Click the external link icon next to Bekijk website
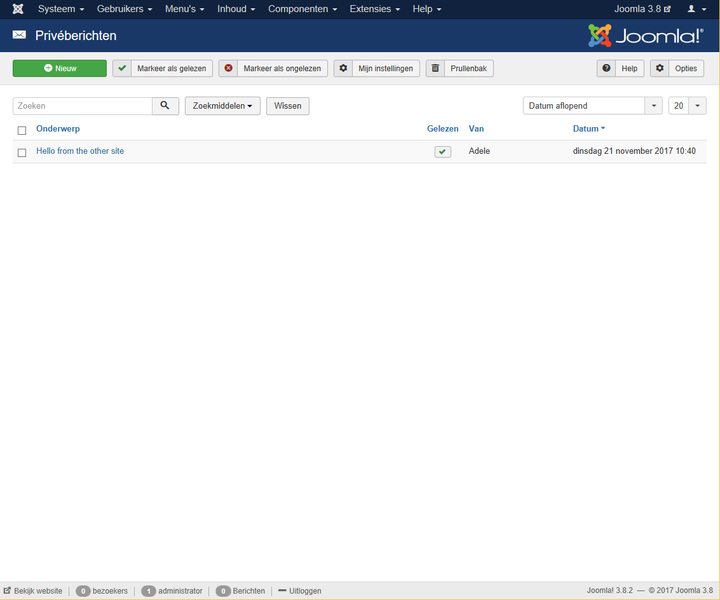Viewport: 720px width, 600px height. (7, 590)
